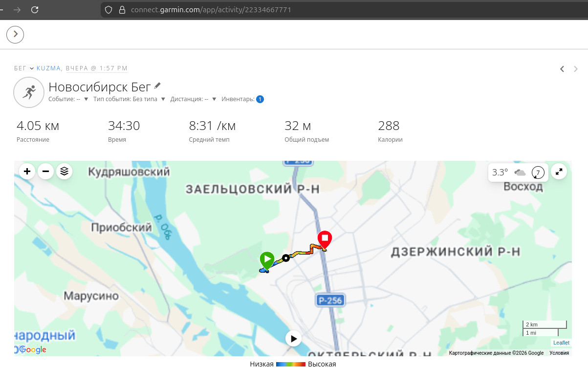Click the Кудряшовский label on map
The image size is (588, 388).
(129, 172)
